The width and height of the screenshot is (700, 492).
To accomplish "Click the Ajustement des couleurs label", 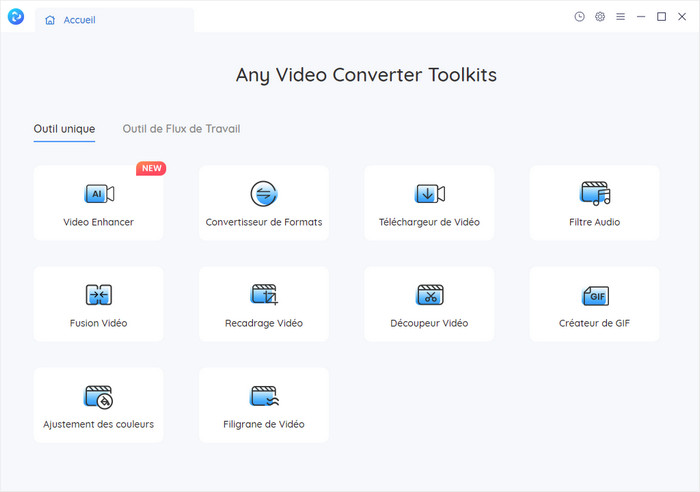I will click(x=98, y=424).
